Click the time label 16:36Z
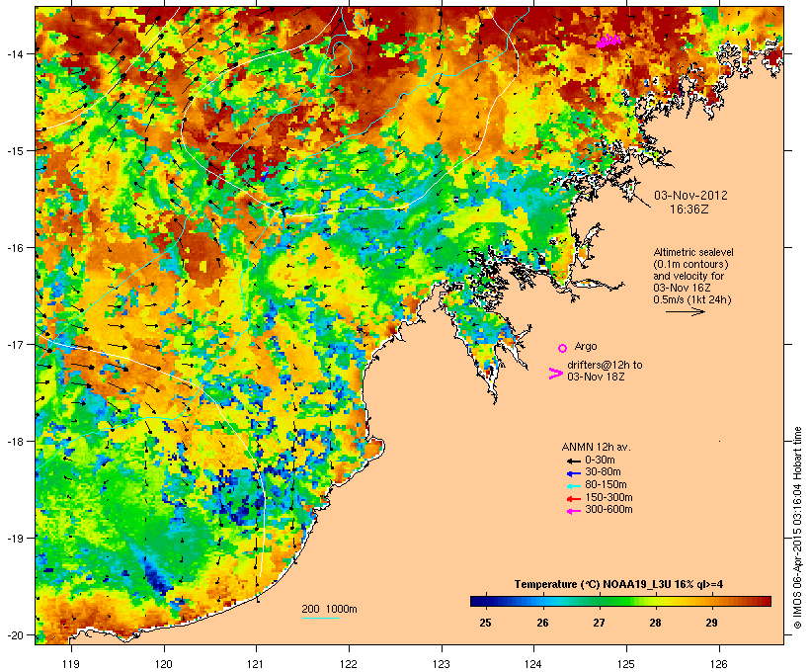 [689, 210]
